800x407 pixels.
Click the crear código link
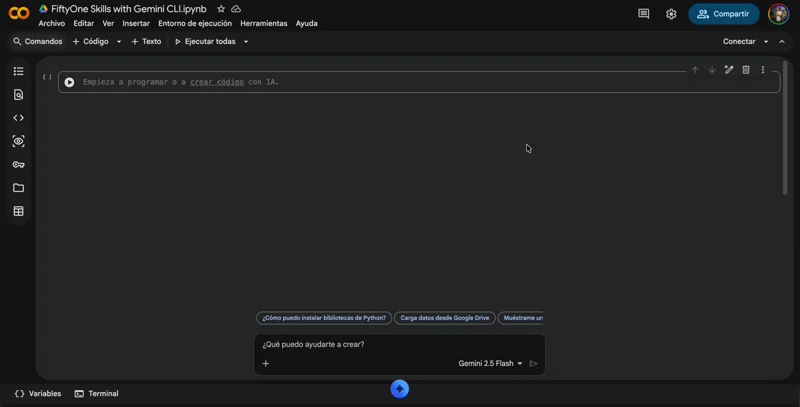217,82
